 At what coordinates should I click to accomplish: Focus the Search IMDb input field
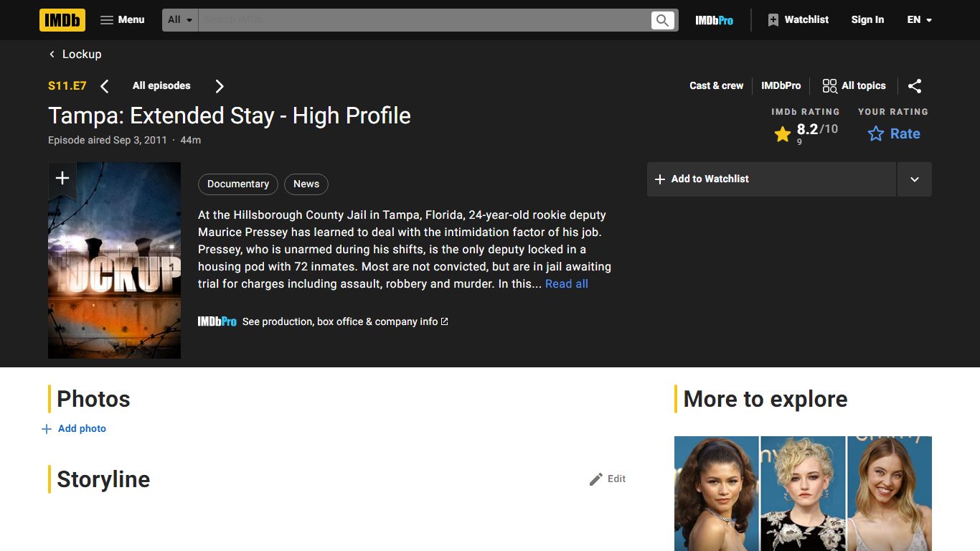point(423,20)
